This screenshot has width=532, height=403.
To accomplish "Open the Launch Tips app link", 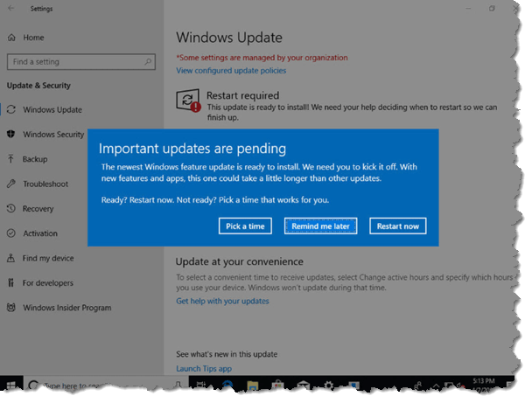I will coord(203,368).
